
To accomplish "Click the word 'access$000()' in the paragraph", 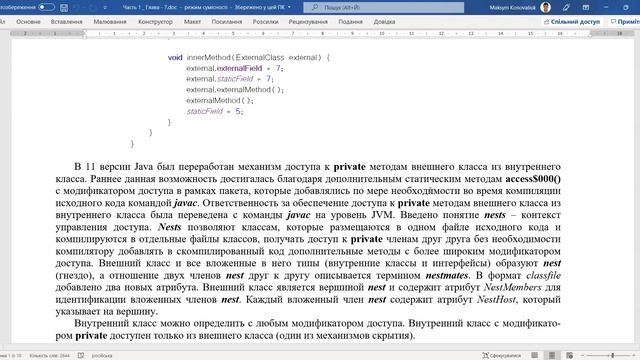I will tap(533, 179).
